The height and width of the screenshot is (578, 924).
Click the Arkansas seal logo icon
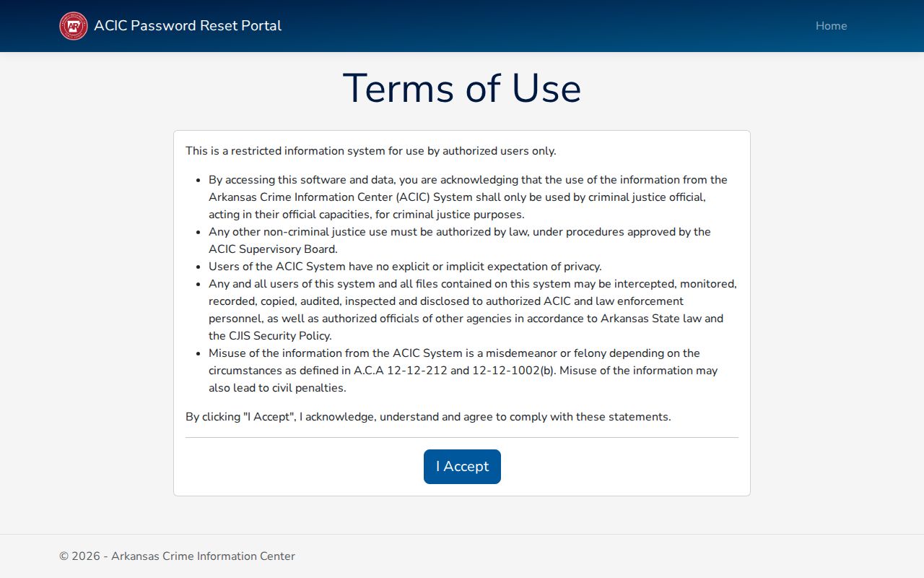point(74,26)
